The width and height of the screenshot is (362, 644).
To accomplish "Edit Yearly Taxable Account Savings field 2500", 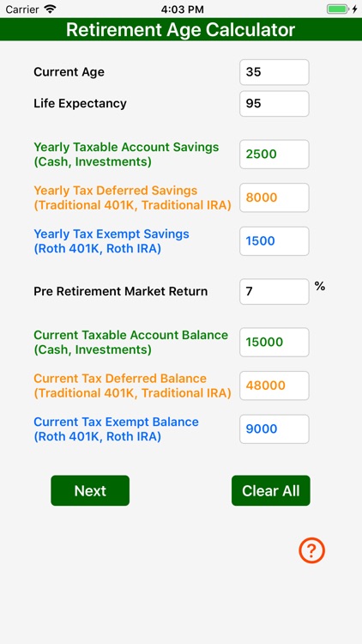I will click(275, 154).
